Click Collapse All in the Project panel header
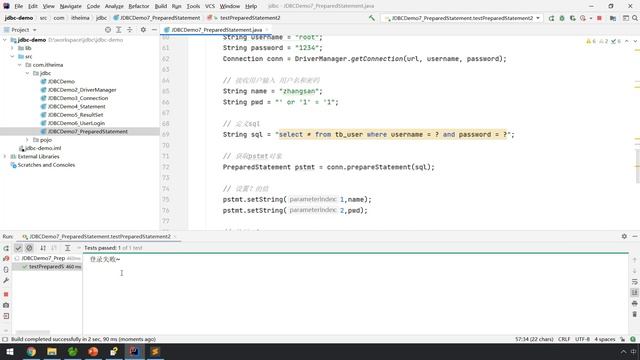Image resolution: width=640 pixels, height=360 pixels. pyautogui.click(x=130, y=30)
